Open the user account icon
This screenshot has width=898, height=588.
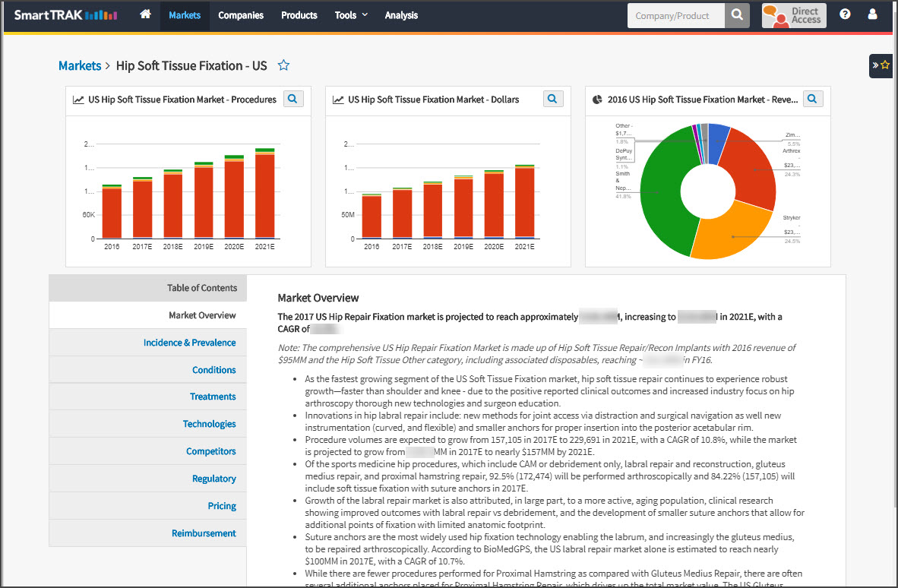pos(872,14)
